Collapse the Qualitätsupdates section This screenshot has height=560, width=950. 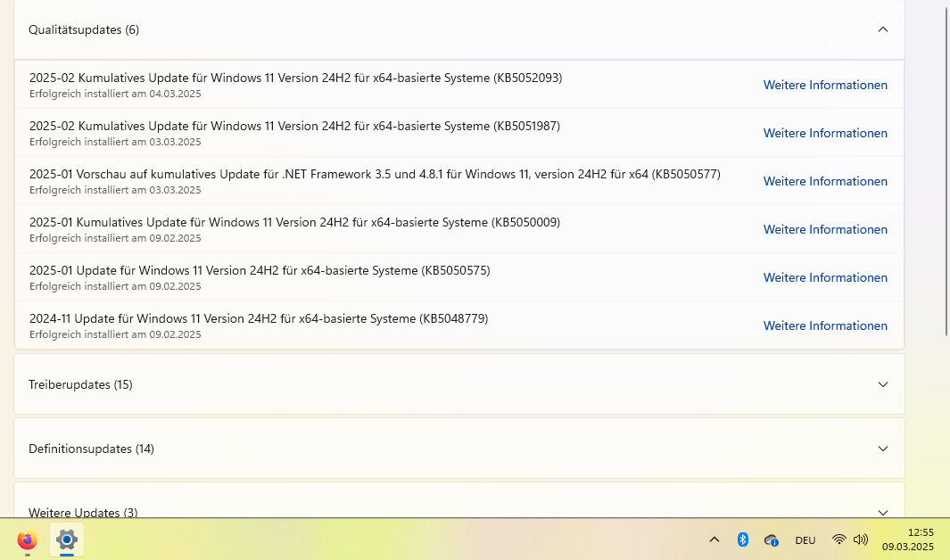pyautogui.click(x=883, y=29)
